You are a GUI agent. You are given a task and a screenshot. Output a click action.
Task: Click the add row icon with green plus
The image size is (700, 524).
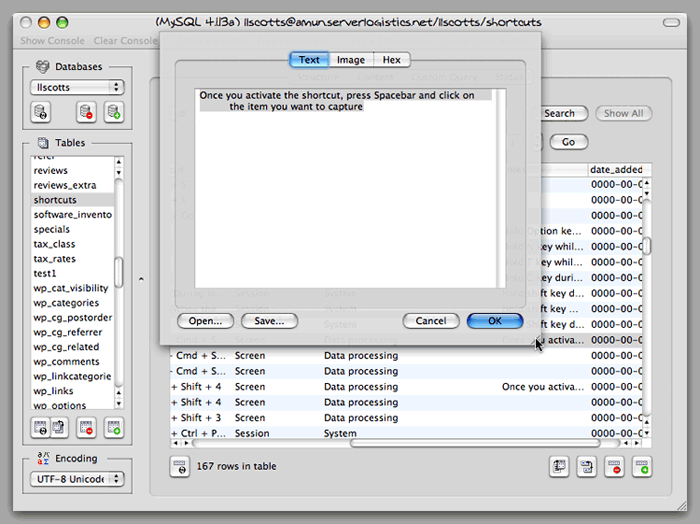(642, 467)
